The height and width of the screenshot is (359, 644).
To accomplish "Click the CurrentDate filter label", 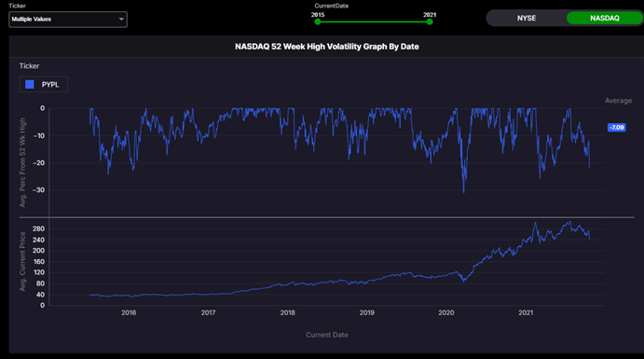I will tap(332, 6).
